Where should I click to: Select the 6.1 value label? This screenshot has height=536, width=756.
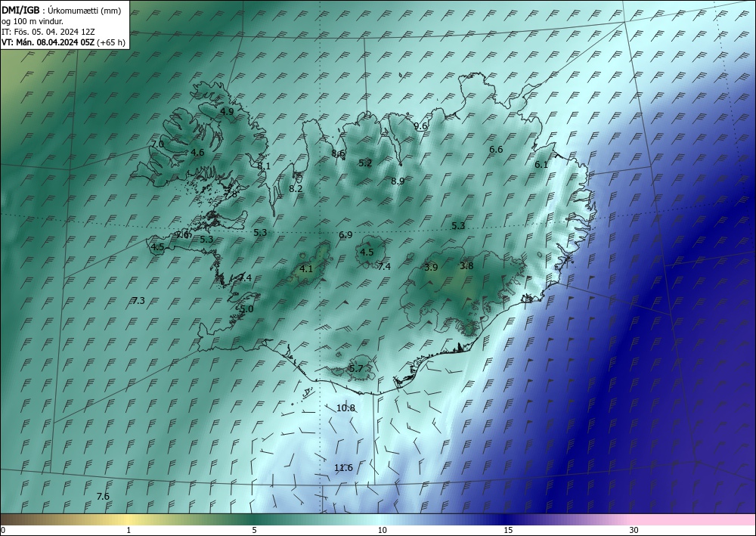coord(541,164)
